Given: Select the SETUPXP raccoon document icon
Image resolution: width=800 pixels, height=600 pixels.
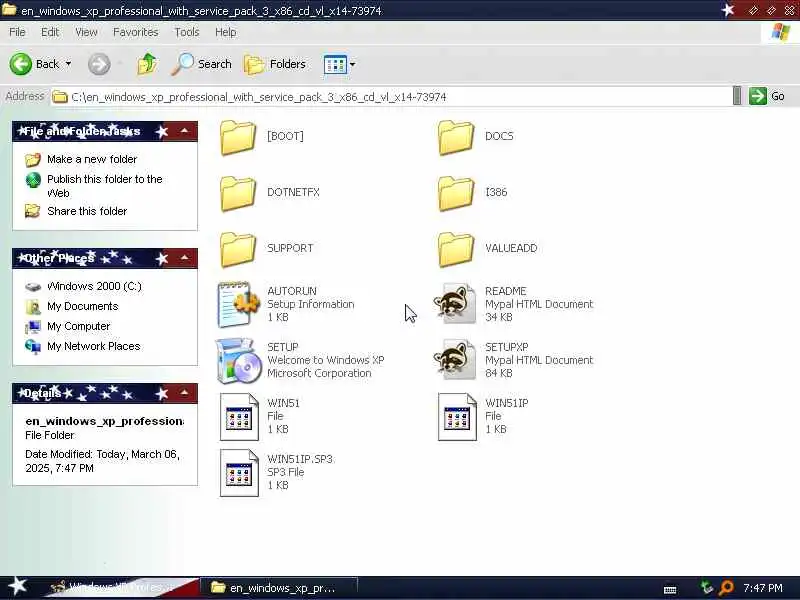Looking at the screenshot, I should pos(455,360).
